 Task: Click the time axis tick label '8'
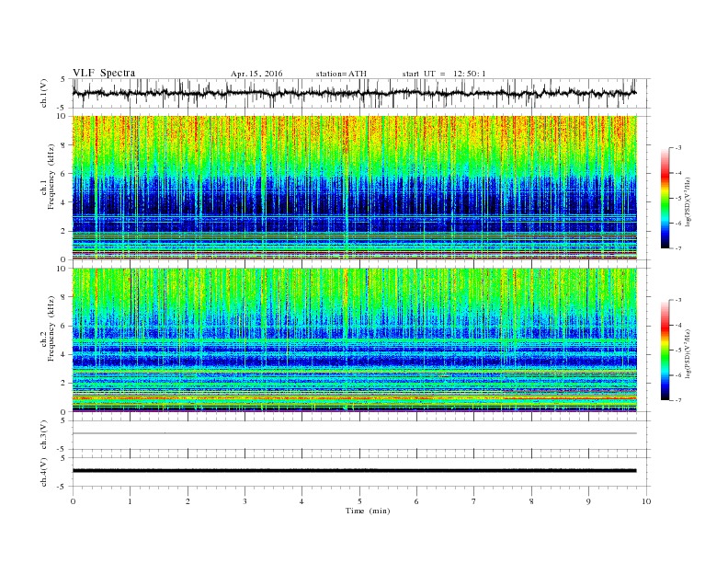[531, 501]
